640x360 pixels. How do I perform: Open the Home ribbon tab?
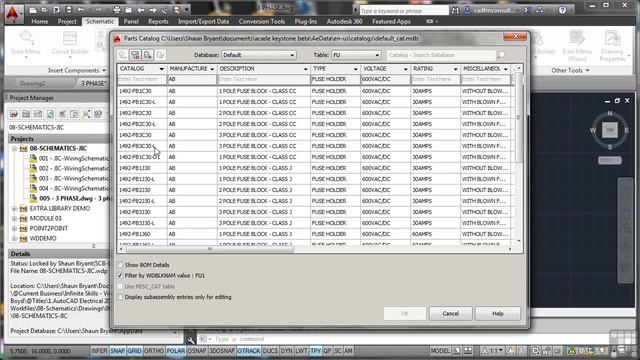pyautogui.click(x=40, y=22)
